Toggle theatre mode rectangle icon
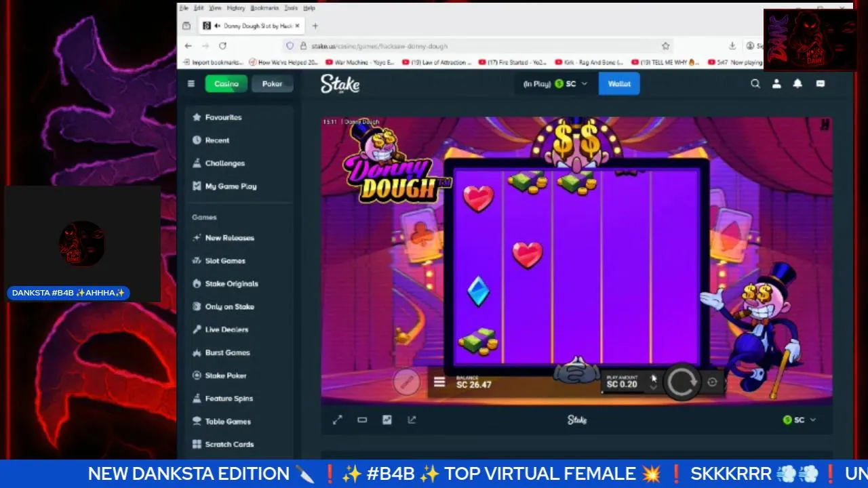This screenshot has width=868, height=488. [362, 420]
